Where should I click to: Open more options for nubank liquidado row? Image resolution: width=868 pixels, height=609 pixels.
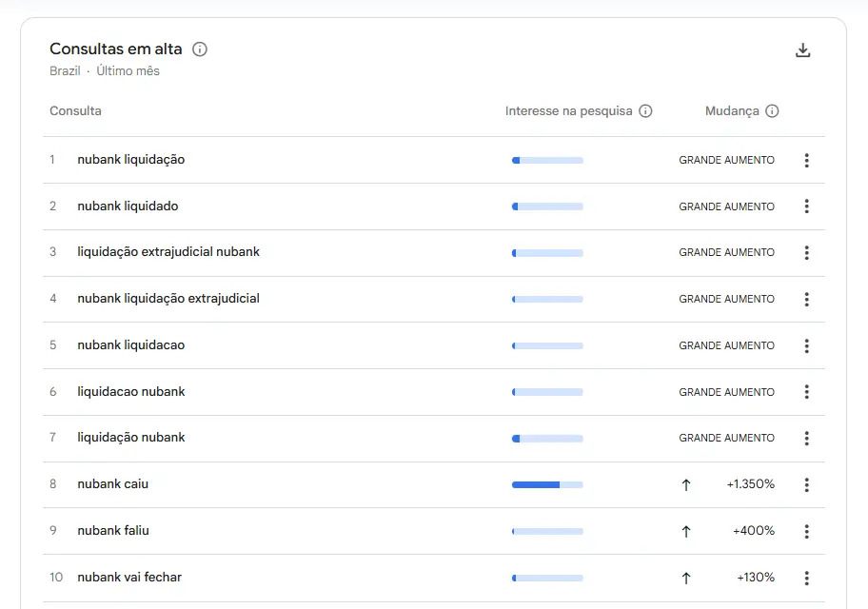click(806, 206)
